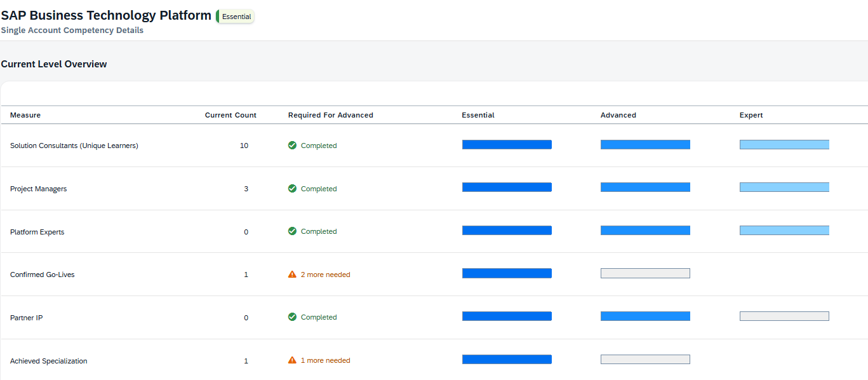Click the warning icon for Confirmed Go-Lives

click(x=292, y=275)
